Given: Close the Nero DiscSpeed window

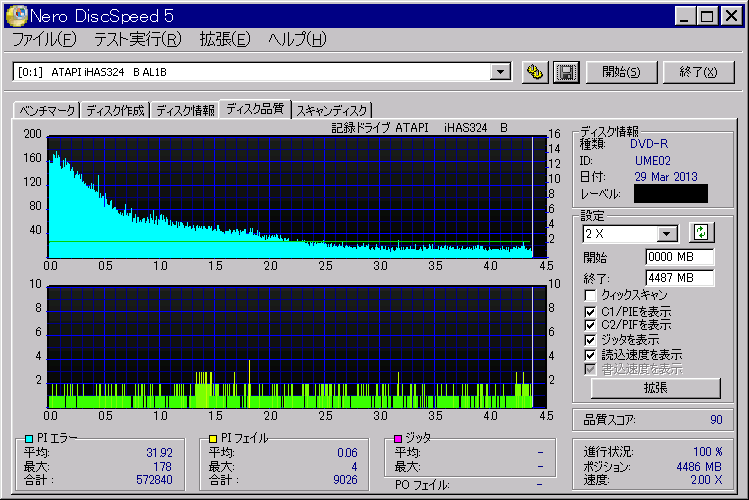Looking at the screenshot, I should [731, 16].
